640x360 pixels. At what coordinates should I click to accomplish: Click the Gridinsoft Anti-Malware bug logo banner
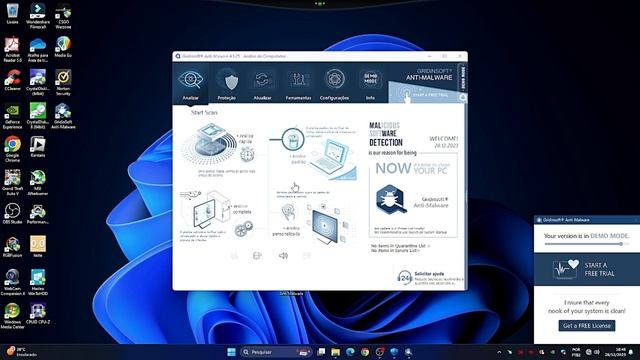(413, 201)
